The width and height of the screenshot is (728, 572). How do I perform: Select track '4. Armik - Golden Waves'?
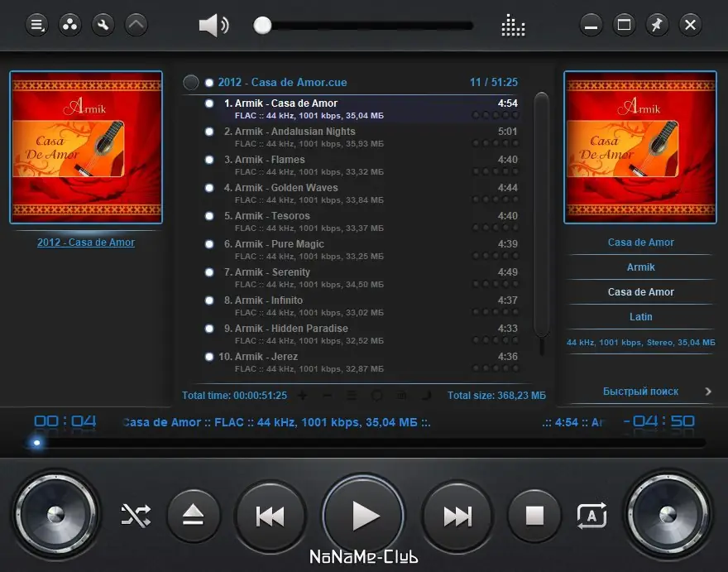tap(362, 194)
